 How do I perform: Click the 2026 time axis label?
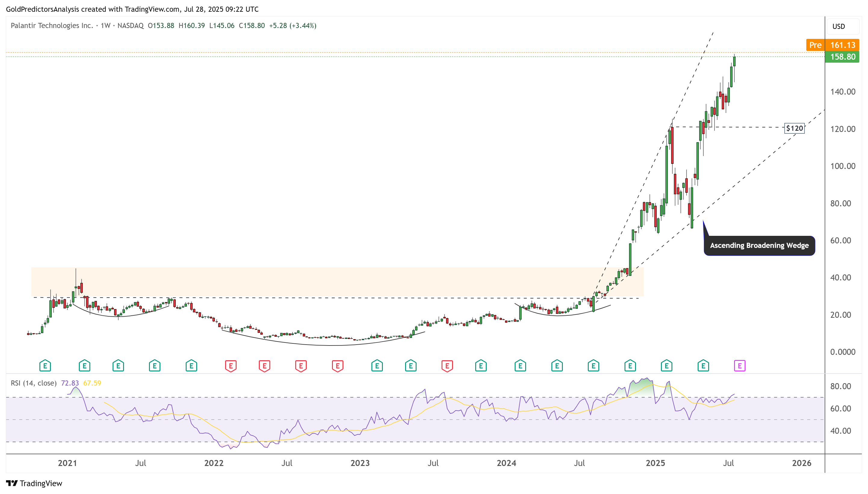pos(802,463)
